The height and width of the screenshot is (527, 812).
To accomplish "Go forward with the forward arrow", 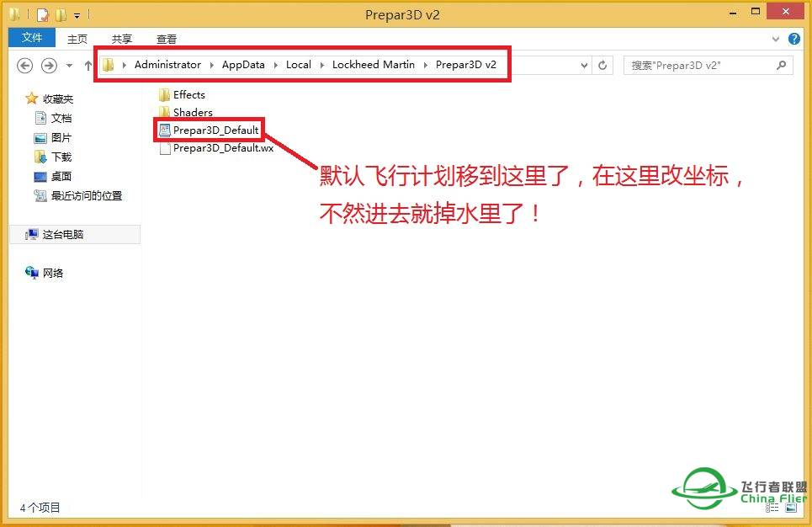I will [x=49, y=66].
